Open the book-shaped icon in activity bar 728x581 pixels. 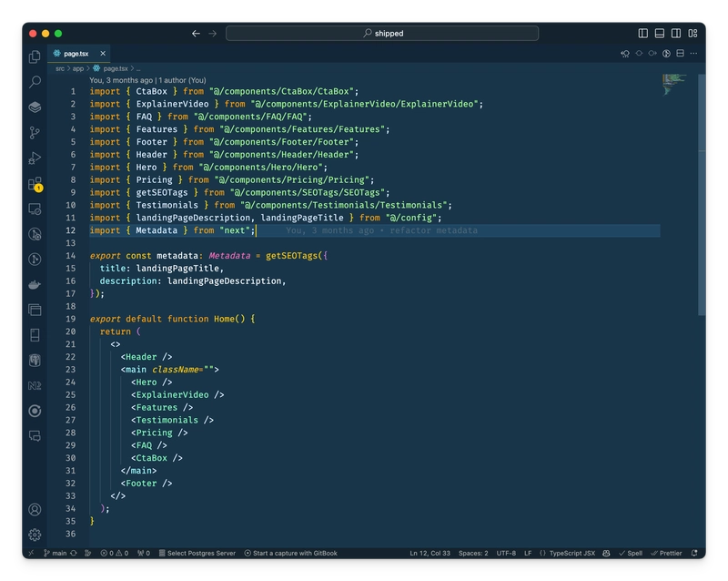(35, 334)
